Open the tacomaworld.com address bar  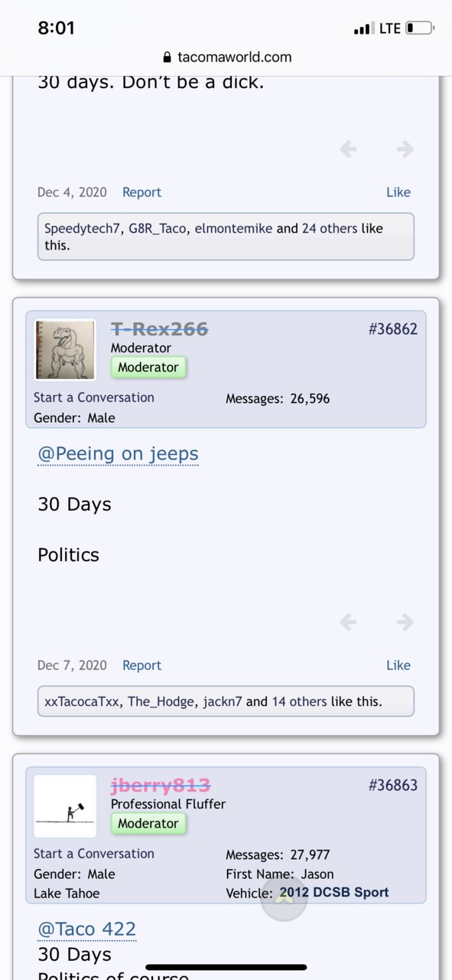226,57
